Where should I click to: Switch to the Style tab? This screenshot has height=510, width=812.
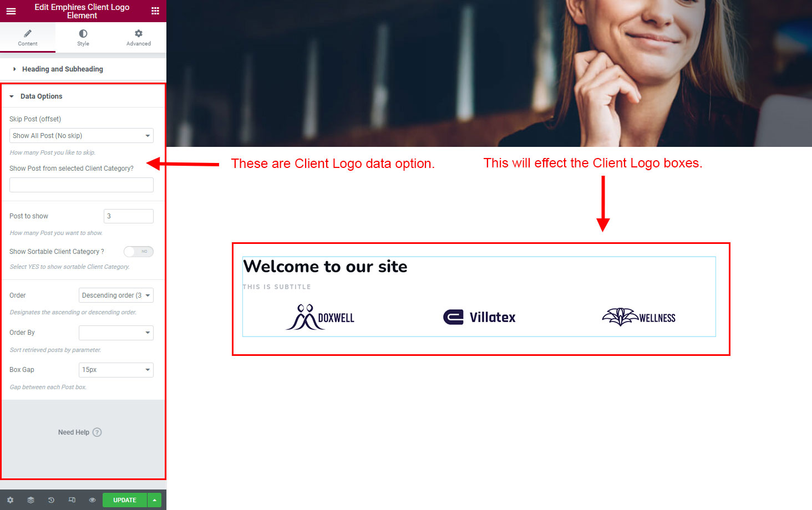point(83,37)
